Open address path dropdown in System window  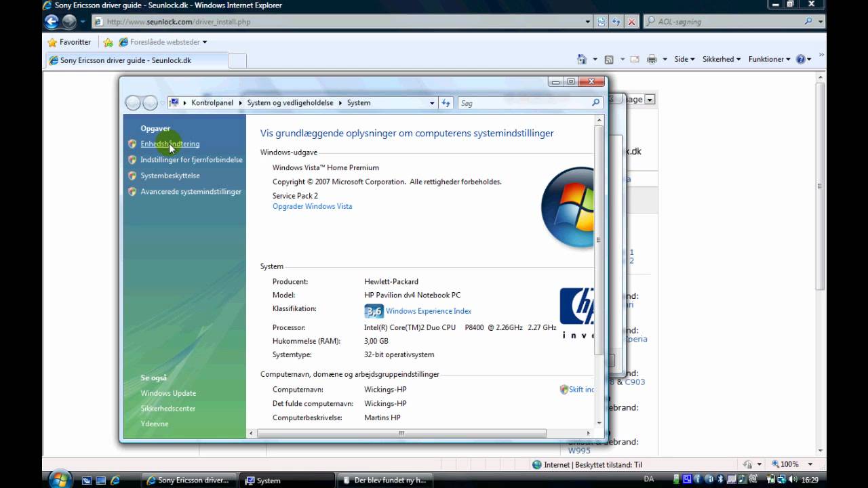(432, 103)
